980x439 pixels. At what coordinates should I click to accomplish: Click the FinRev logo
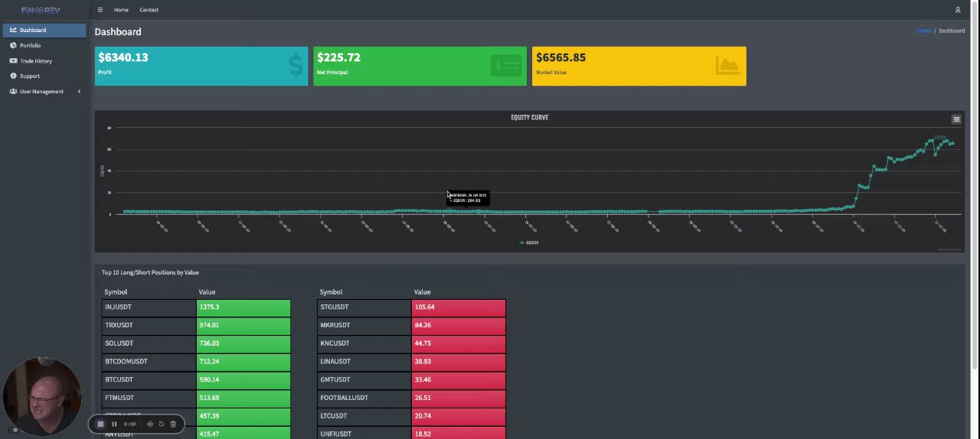pyautogui.click(x=41, y=10)
